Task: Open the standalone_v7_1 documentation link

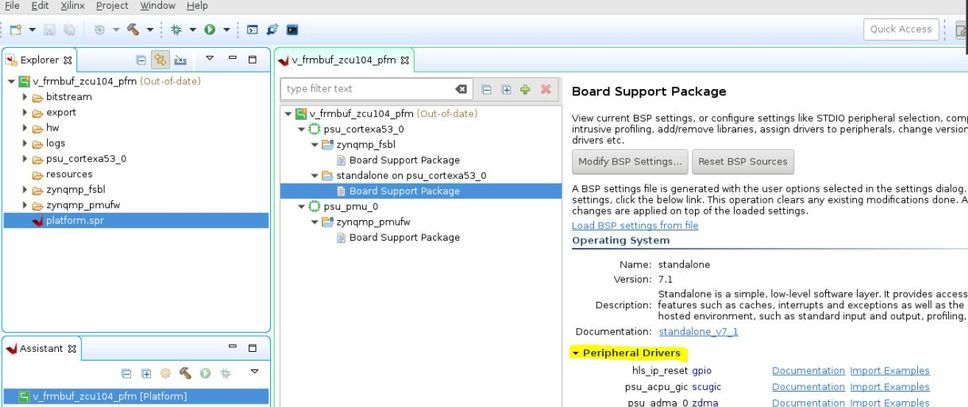Action: (698, 332)
